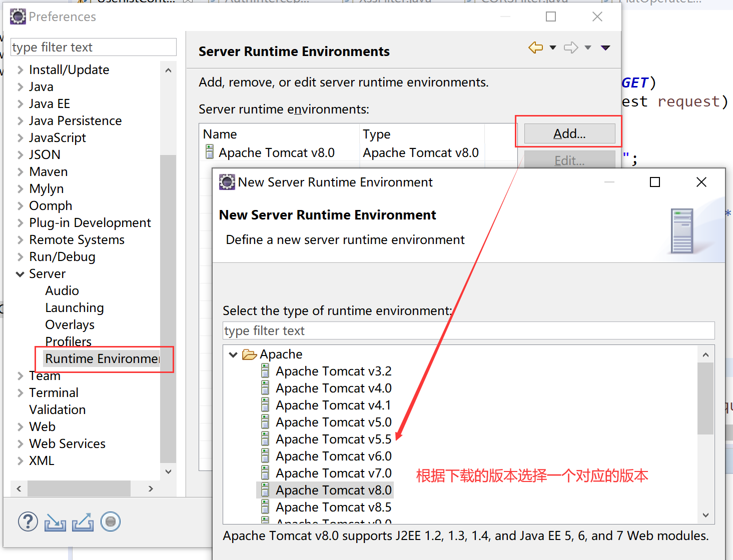Viewport: 733px width, 560px height.
Task: Select the Java Persistence preference item
Action: point(76,120)
